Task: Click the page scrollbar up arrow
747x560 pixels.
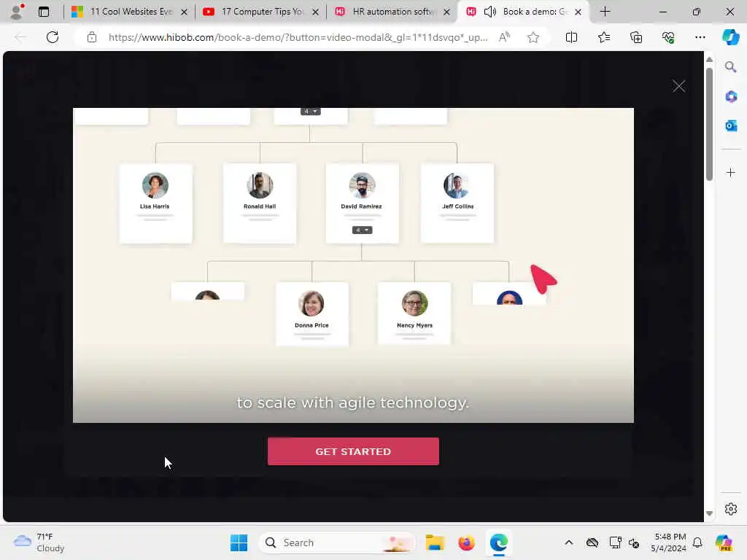Action: 709,60
